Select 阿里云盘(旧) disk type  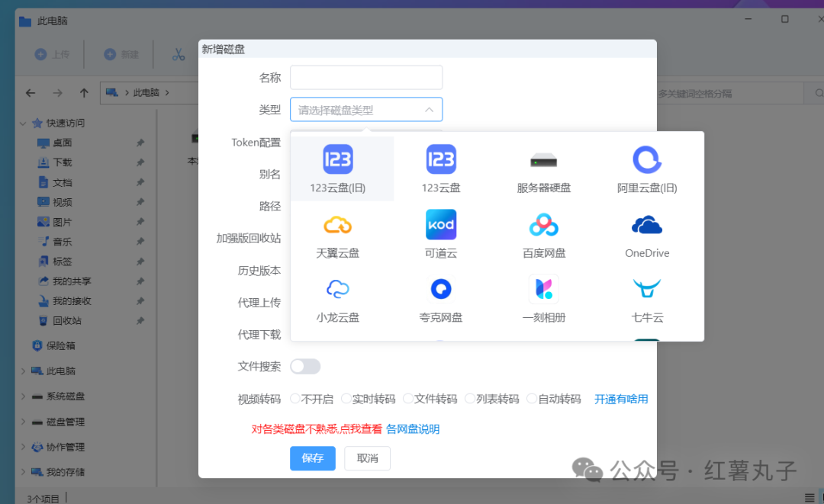pos(647,169)
